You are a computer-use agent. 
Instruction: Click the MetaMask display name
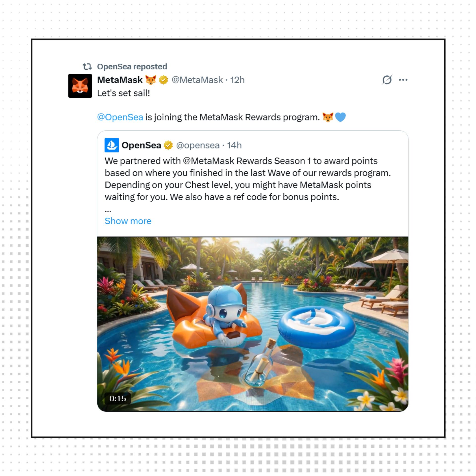(120, 80)
